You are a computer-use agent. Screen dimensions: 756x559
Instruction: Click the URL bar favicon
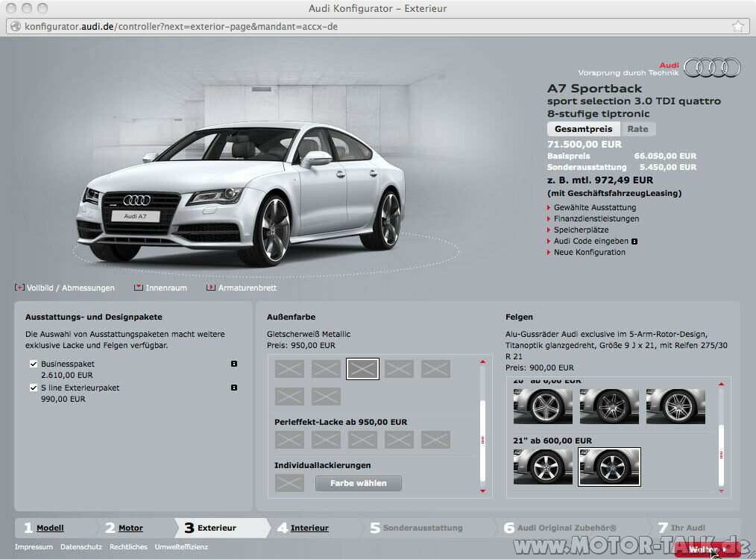[15, 25]
